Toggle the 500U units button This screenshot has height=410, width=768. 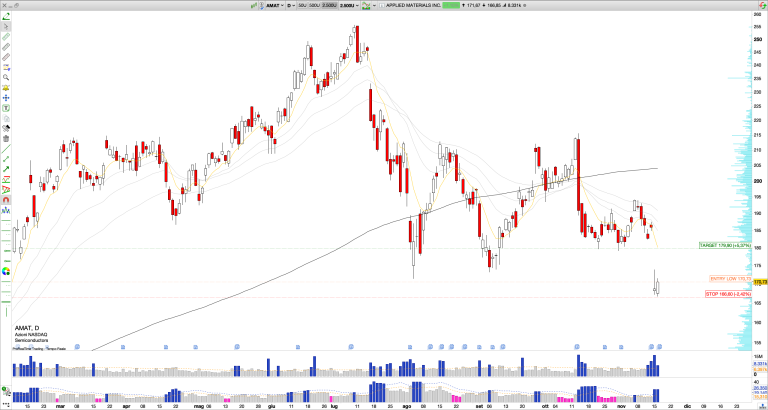tap(315, 5)
